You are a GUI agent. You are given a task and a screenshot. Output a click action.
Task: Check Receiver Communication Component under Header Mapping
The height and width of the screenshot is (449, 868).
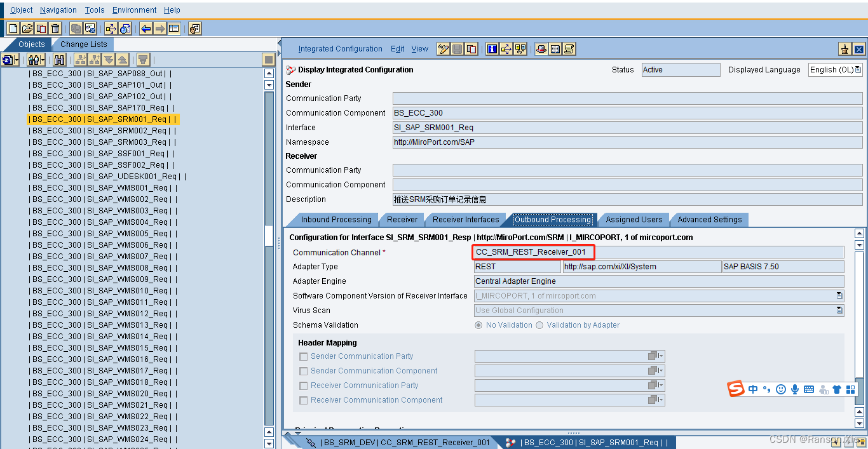303,400
